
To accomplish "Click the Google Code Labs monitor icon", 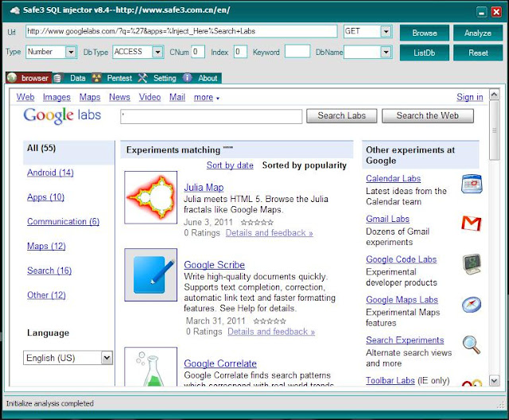I will click(472, 264).
